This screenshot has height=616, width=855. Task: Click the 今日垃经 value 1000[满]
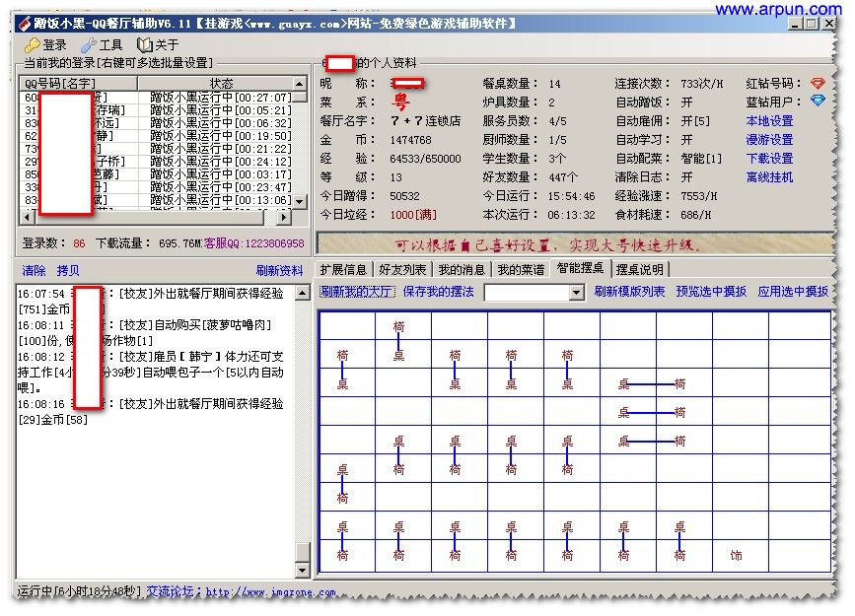coord(413,215)
